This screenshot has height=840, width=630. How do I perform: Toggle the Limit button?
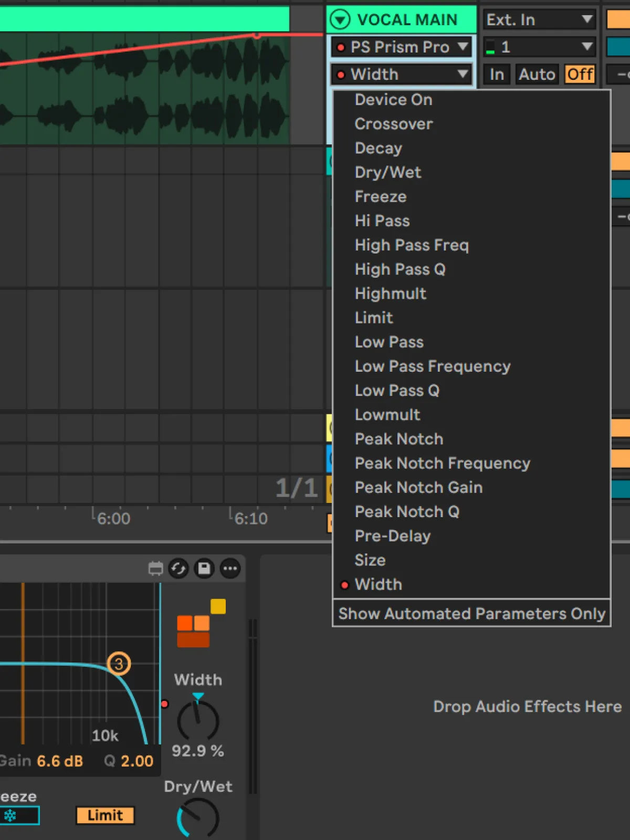click(105, 815)
